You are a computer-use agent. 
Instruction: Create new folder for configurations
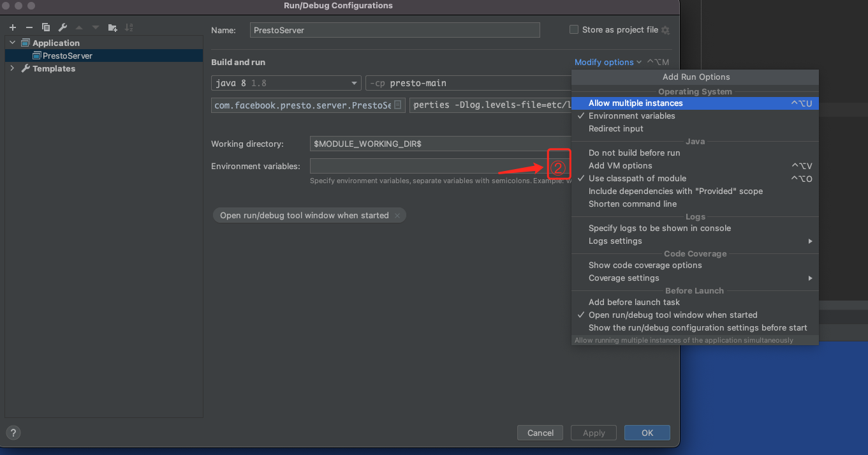[x=113, y=27]
